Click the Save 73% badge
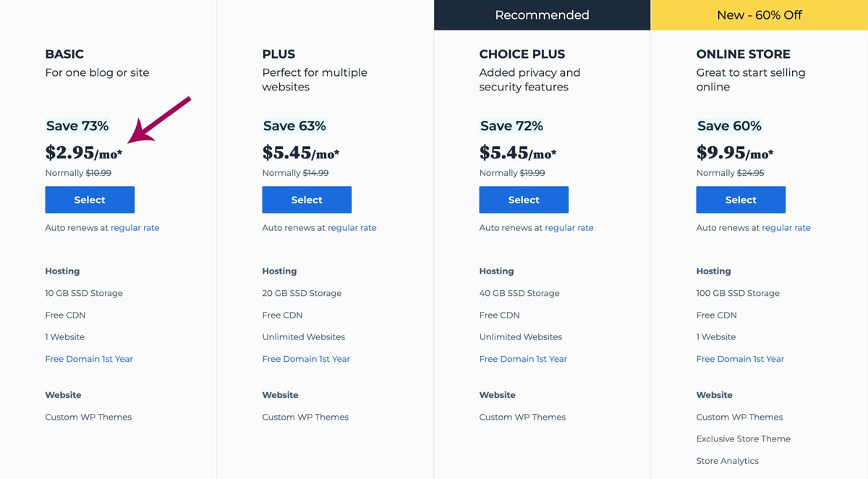The width and height of the screenshot is (868, 479). pos(77,126)
